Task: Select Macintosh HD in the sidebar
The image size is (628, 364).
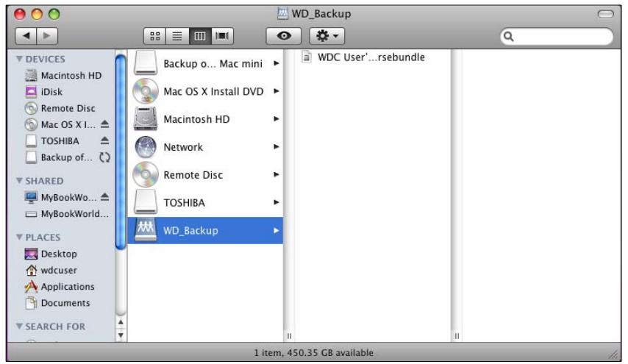Action: [63, 75]
